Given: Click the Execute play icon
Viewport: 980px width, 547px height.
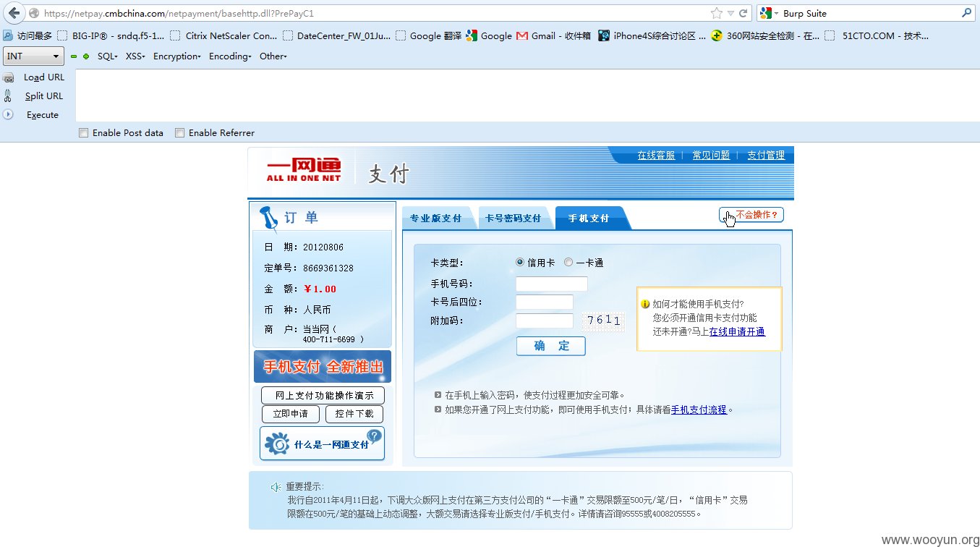Looking at the screenshot, I should click(8, 114).
